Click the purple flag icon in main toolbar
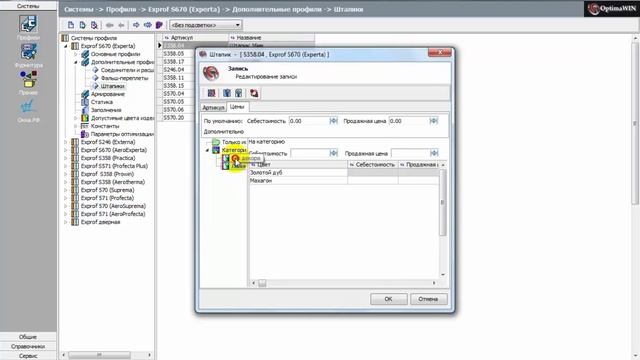 [159, 25]
